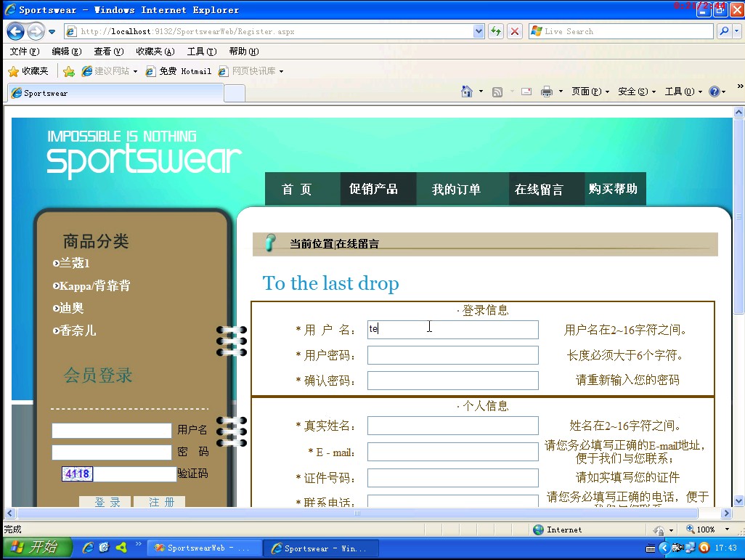Open the 免费 Hotmail link
The width and height of the screenshot is (745, 560).
tap(178, 71)
